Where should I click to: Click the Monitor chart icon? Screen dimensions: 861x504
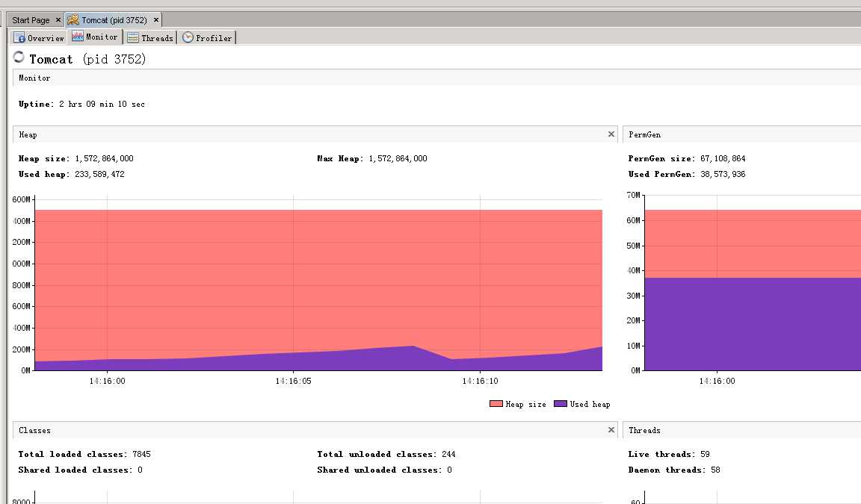tap(78, 36)
